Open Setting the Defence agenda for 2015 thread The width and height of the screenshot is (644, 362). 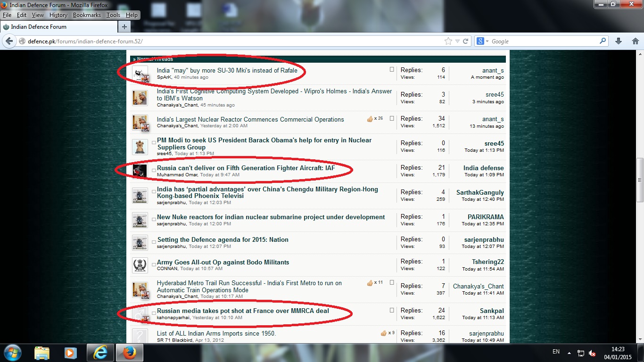tap(223, 240)
